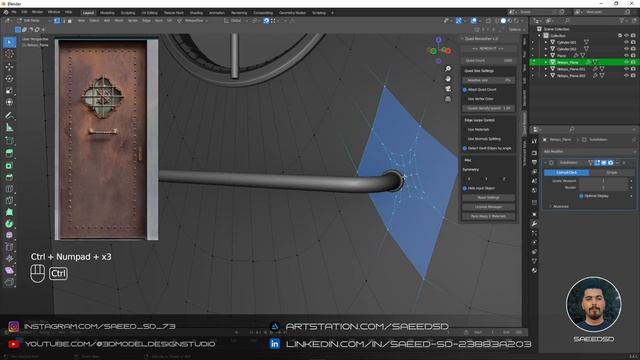This screenshot has width=640, height=360.
Task: Switch to vertex select mode
Action: (x=57, y=20)
